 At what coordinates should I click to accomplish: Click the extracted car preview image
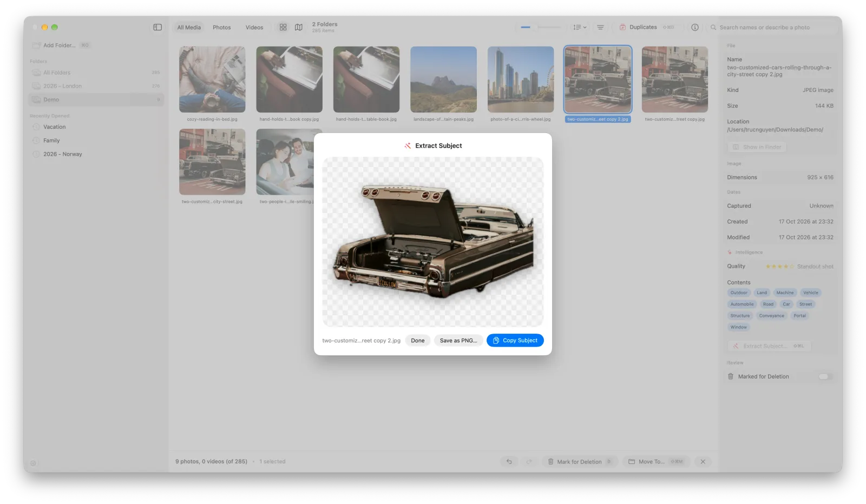click(x=433, y=242)
